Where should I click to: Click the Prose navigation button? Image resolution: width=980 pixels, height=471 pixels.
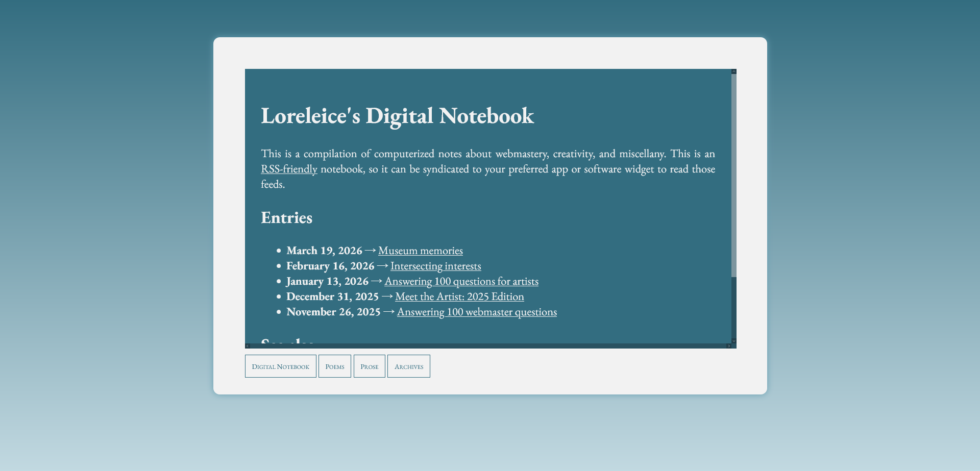[369, 366]
